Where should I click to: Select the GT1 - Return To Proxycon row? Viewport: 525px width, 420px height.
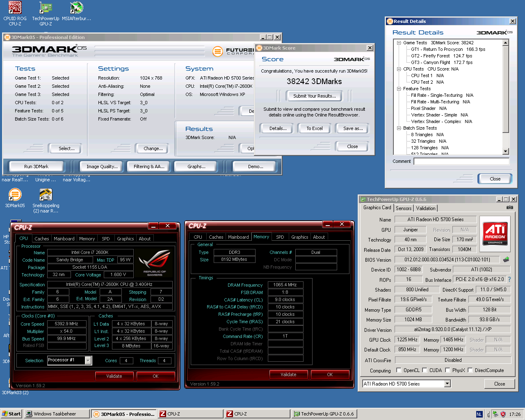(448, 49)
